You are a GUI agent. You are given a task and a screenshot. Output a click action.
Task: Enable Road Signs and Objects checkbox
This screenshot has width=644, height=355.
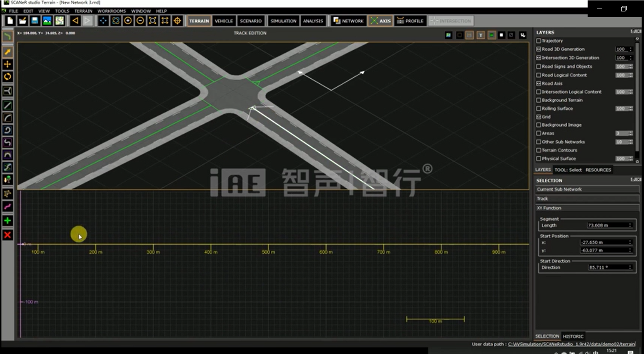(x=539, y=66)
